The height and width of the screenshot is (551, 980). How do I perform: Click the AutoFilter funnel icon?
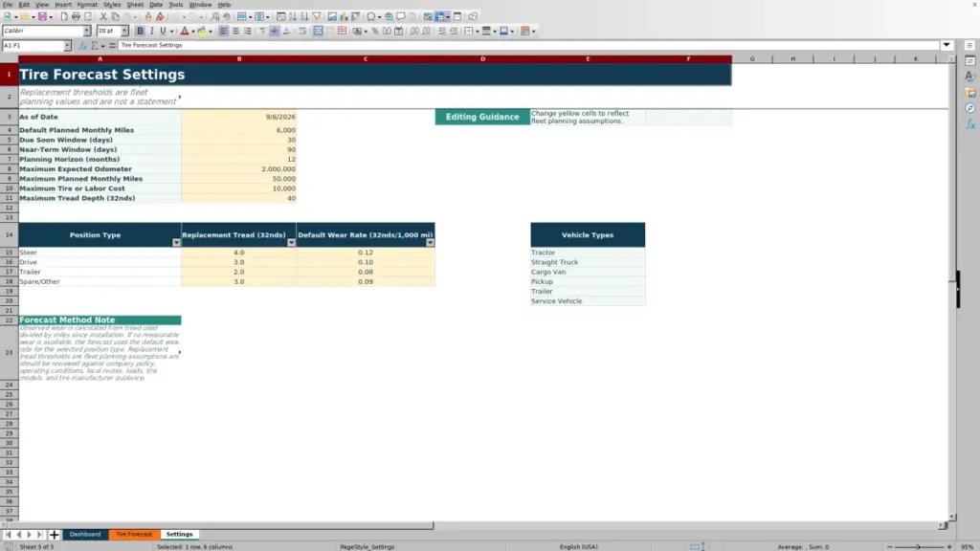pos(317,16)
